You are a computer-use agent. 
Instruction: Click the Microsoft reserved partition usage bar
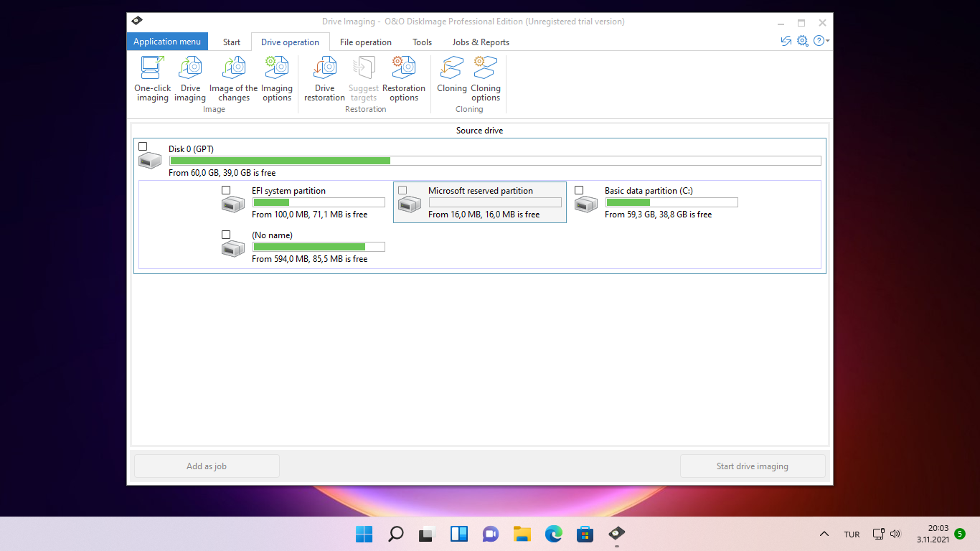[x=495, y=202]
